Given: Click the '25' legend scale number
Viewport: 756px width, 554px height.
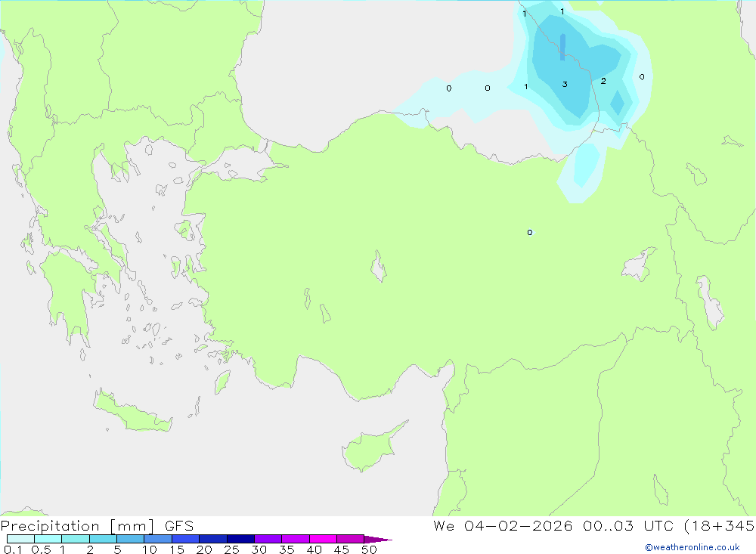Looking at the screenshot, I should click(231, 549).
